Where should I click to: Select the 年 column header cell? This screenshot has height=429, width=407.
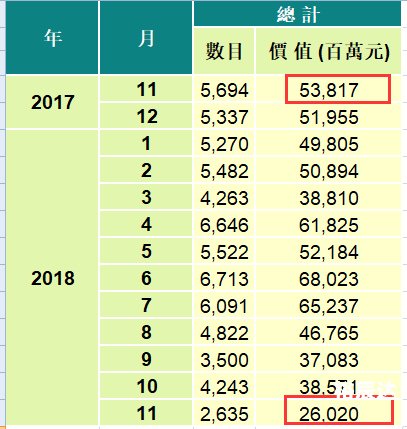(x=52, y=37)
